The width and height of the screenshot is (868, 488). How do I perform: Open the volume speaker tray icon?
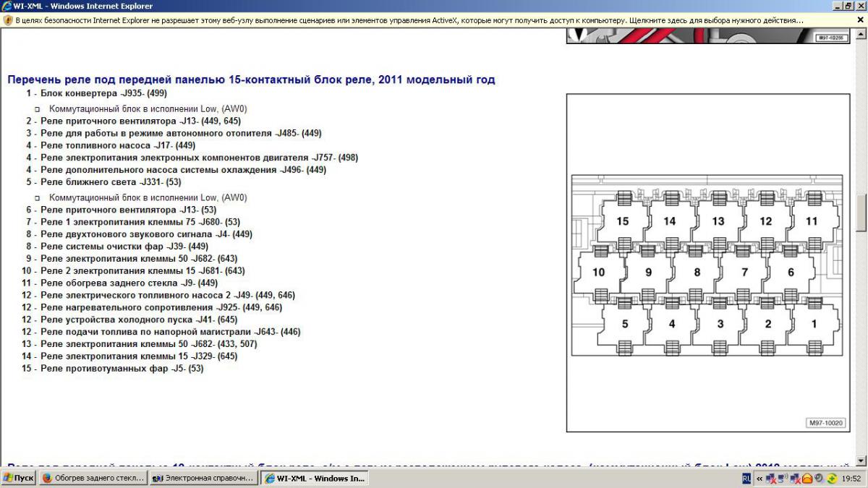click(x=818, y=478)
